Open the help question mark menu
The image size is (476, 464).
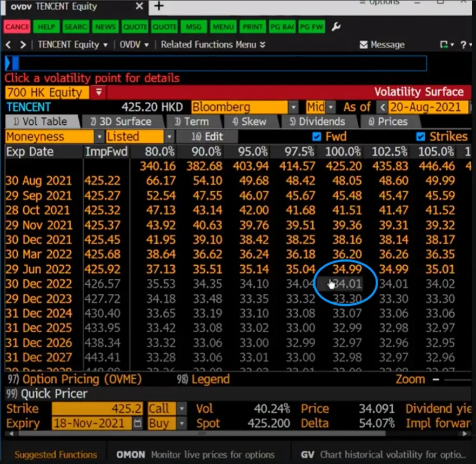(464, 45)
